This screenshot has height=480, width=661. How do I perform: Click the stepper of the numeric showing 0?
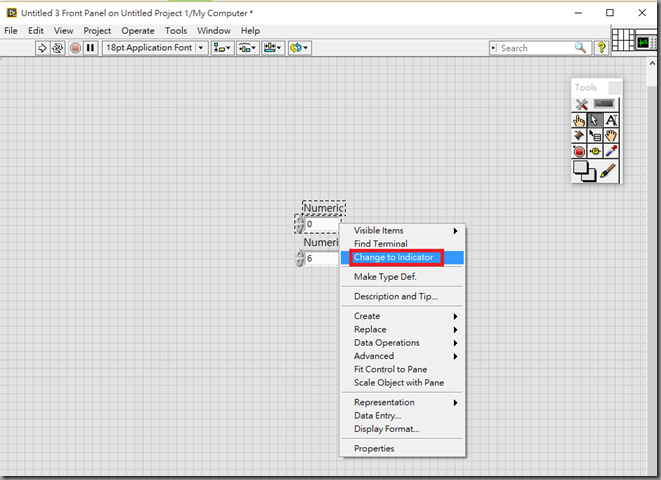[299, 224]
